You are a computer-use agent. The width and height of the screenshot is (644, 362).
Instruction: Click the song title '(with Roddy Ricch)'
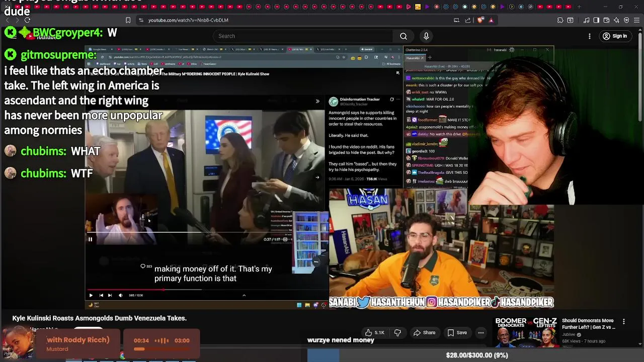[x=78, y=340]
